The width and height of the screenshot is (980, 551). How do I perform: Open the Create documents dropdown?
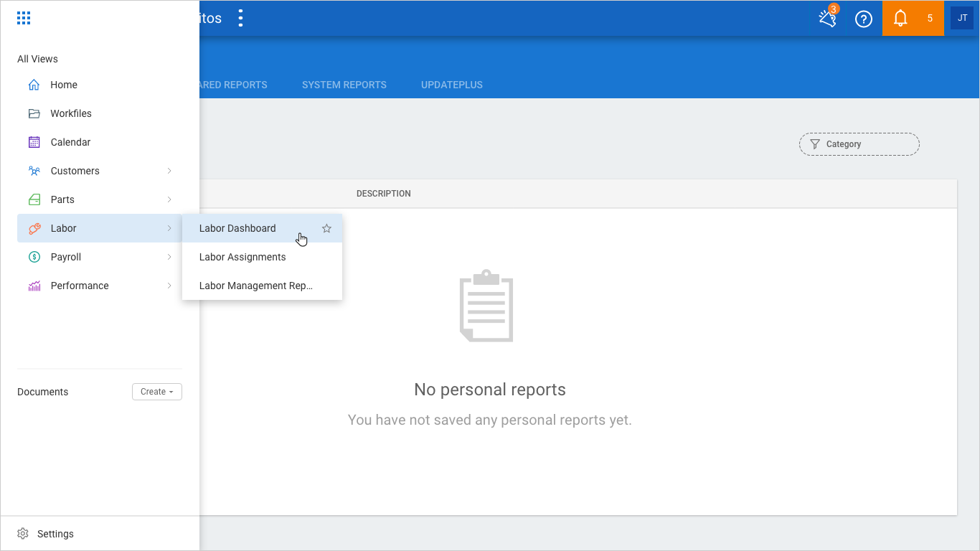click(x=156, y=392)
